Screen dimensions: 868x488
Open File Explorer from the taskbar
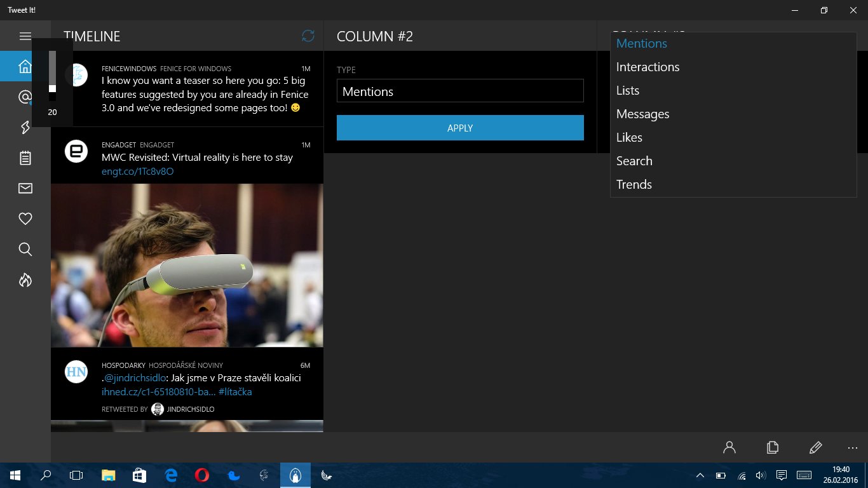click(109, 475)
